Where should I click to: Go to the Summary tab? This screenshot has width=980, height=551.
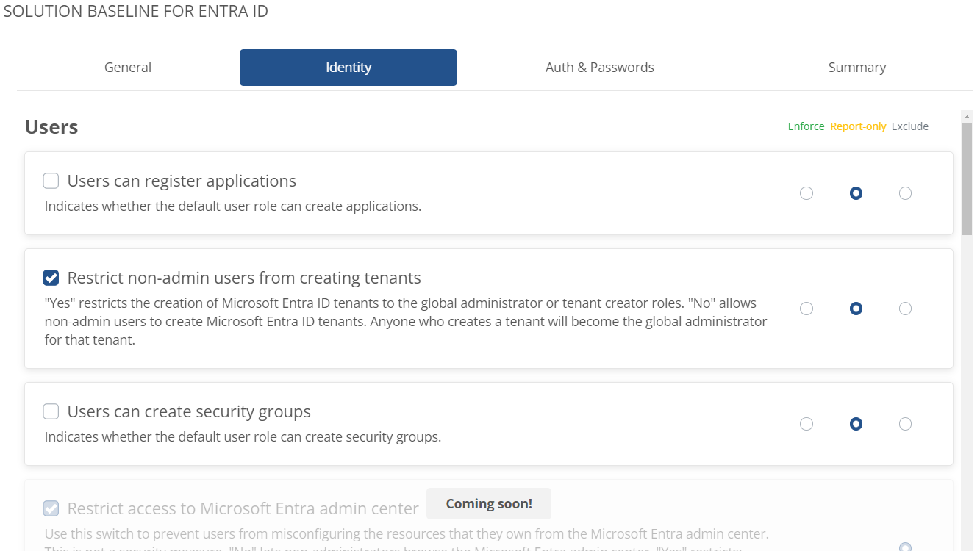point(857,68)
